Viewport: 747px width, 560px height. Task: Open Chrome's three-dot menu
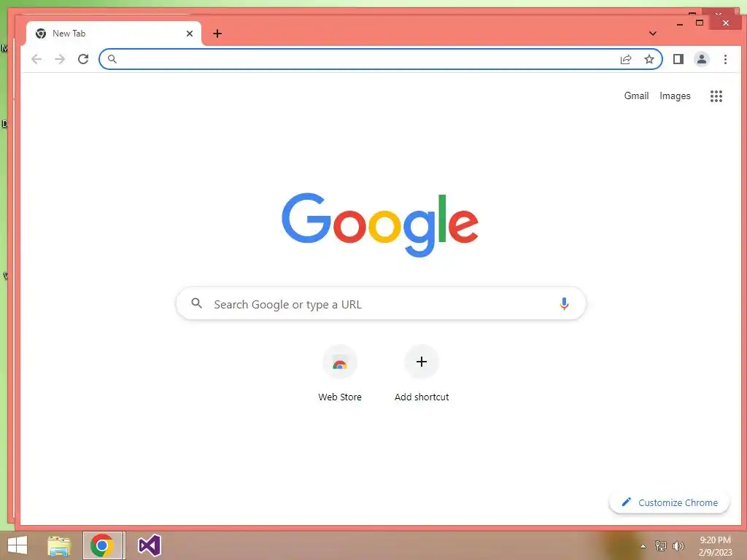pyautogui.click(x=725, y=59)
